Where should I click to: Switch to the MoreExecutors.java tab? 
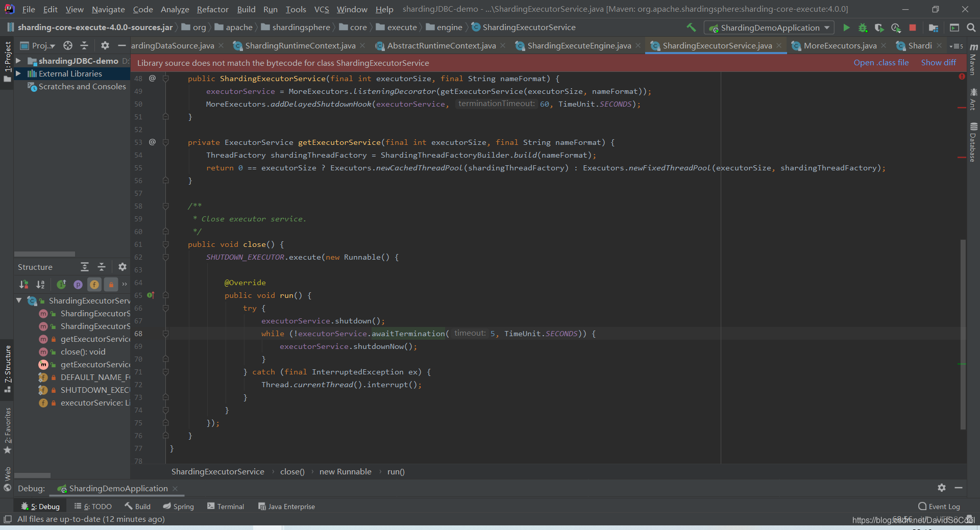[840, 46]
